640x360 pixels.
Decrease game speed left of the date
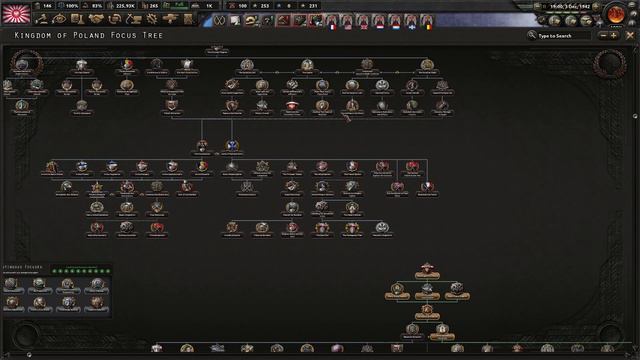538,7
